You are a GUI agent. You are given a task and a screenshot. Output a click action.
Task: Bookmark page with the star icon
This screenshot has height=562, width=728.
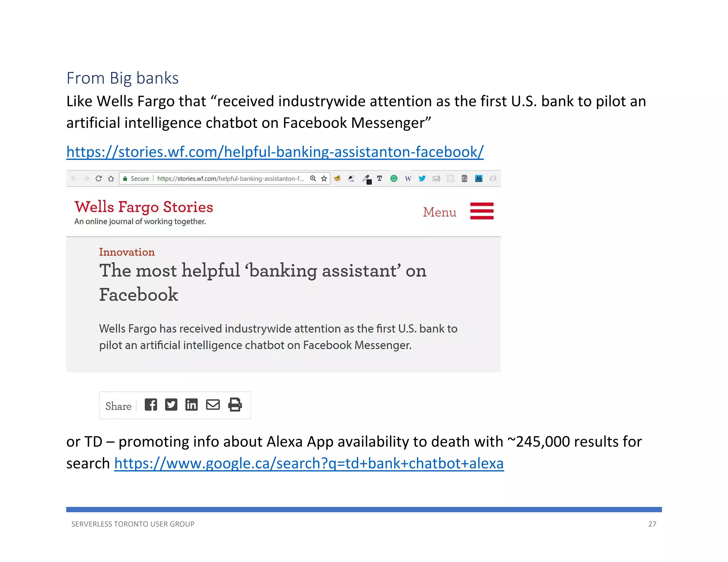[x=324, y=178]
